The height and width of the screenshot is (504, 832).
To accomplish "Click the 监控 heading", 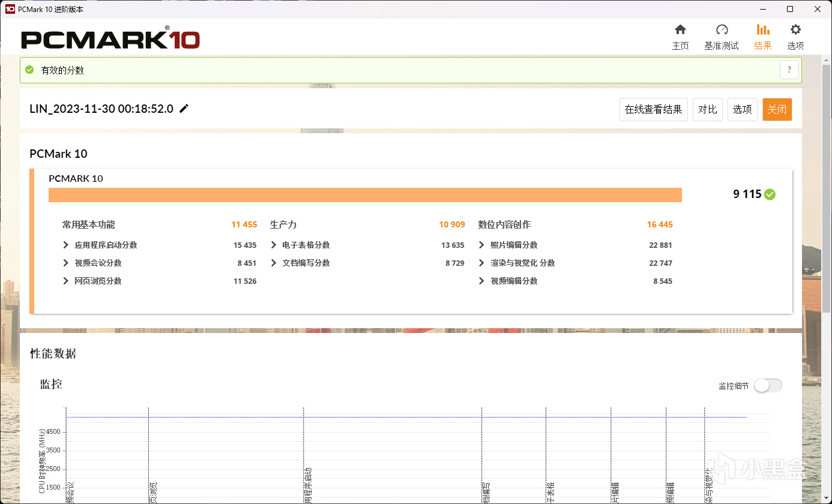I will click(51, 384).
